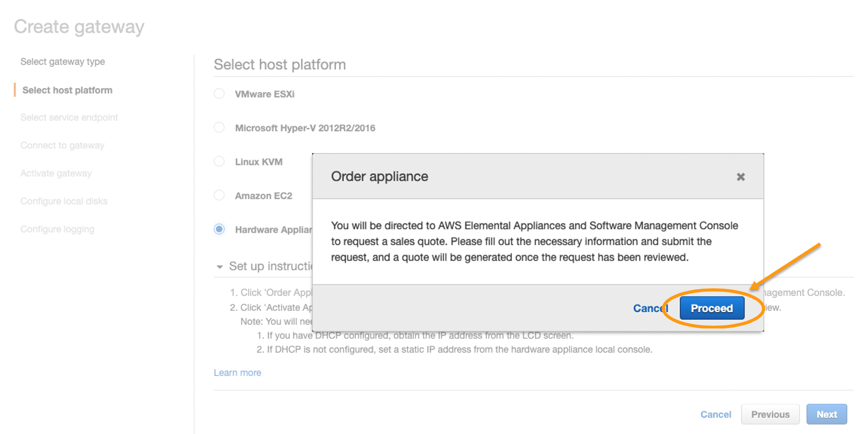This screenshot has width=868, height=434.
Task: Cancel the Create gateway wizard
Action: click(716, 414)
